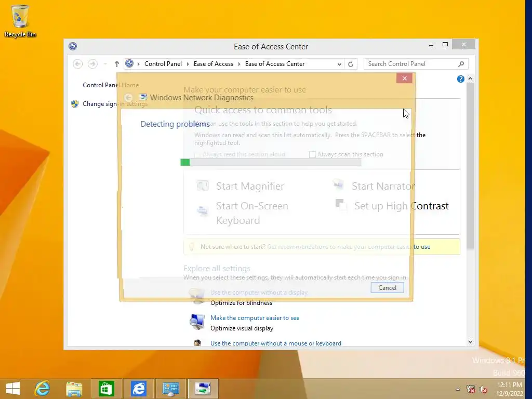Open the recent locations dropdown arrow

pos(105,64)
